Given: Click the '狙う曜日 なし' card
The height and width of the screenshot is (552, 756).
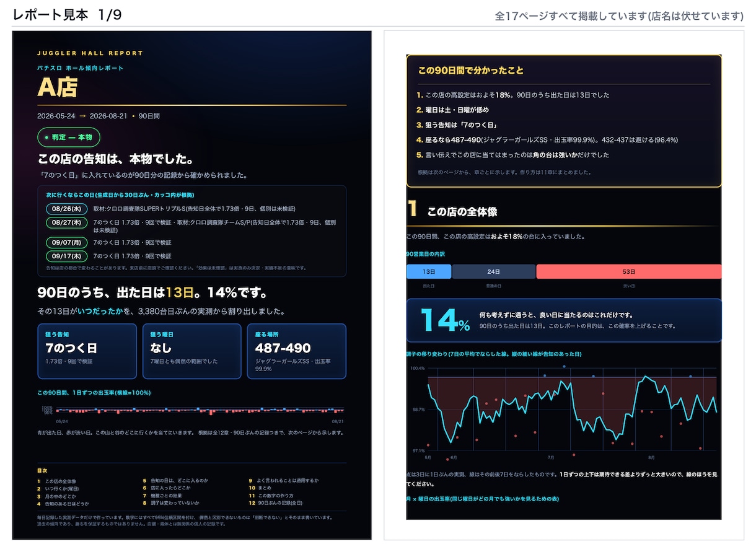Looking at the screenshot, I should tap(191, 351).
